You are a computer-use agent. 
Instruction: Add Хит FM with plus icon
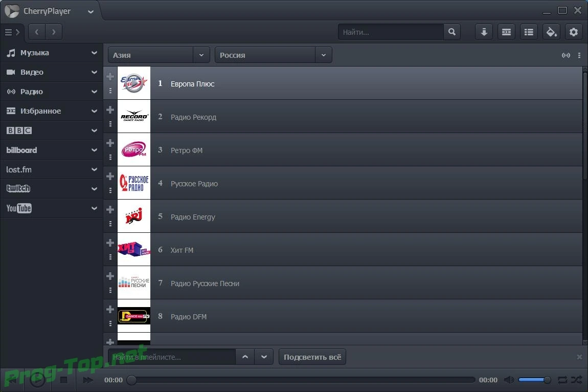coord(110,243)
